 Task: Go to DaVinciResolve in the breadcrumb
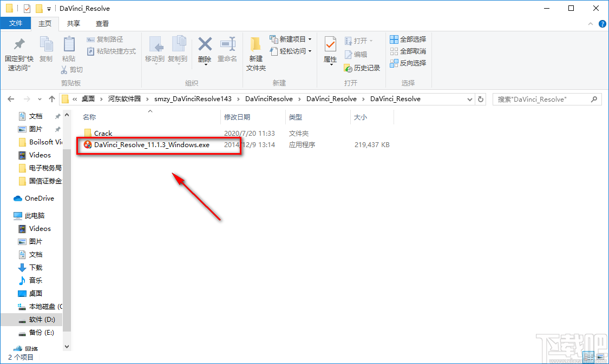pos(269,99)
